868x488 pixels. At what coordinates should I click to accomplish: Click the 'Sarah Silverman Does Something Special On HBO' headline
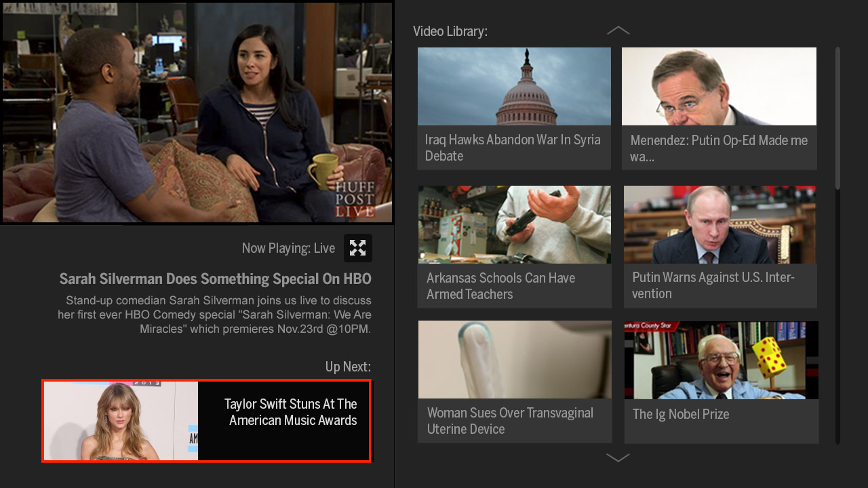point(216,279)
